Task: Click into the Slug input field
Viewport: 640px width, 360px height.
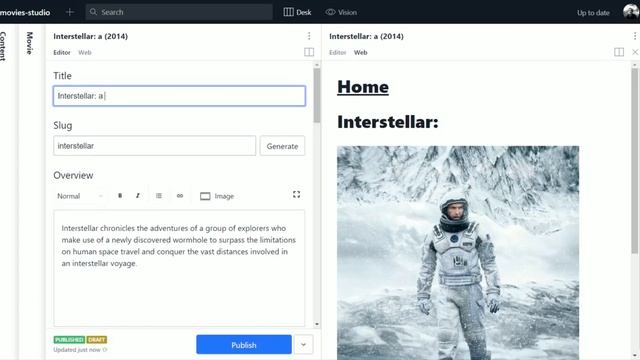Action: pyautogui.click(x=154, y=146)
